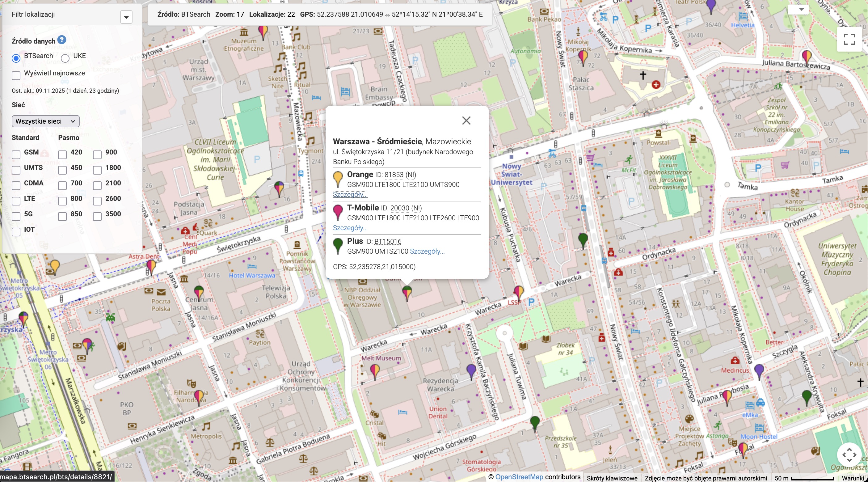
Task: Enable the Wyświetl najnowsze checkbox
Action: pyautogui.click(x=16, y=75)
